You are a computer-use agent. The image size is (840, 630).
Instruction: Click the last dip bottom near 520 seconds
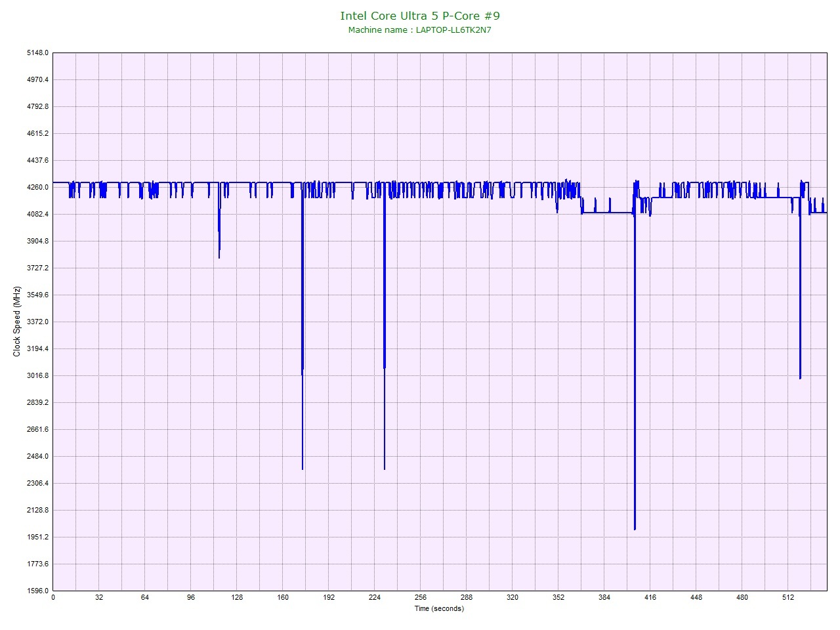click(800, 378)
